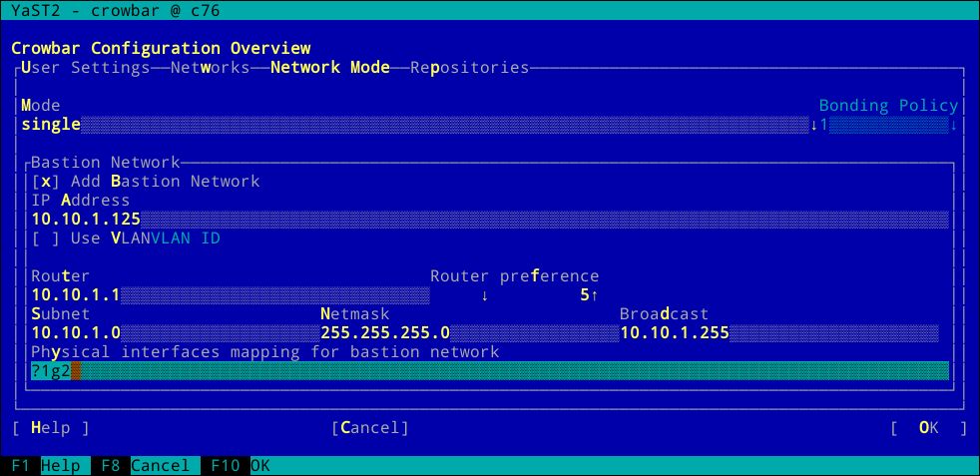Screen dimensions: 980x476
Task: Enable the Use VLAN checkbox
Action: pyautogui.click(x=46, y=238)
